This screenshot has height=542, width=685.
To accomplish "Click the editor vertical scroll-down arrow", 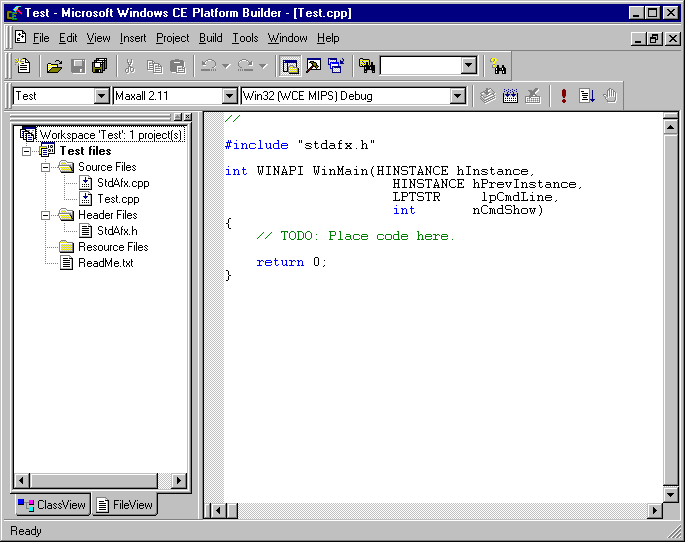I will (670, 495).
